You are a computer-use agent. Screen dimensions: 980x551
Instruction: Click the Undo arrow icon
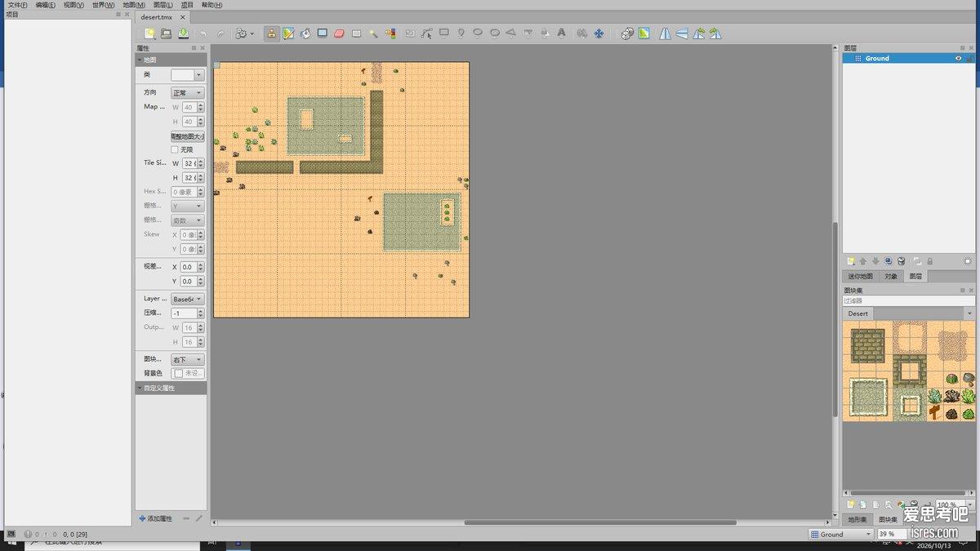203,33
